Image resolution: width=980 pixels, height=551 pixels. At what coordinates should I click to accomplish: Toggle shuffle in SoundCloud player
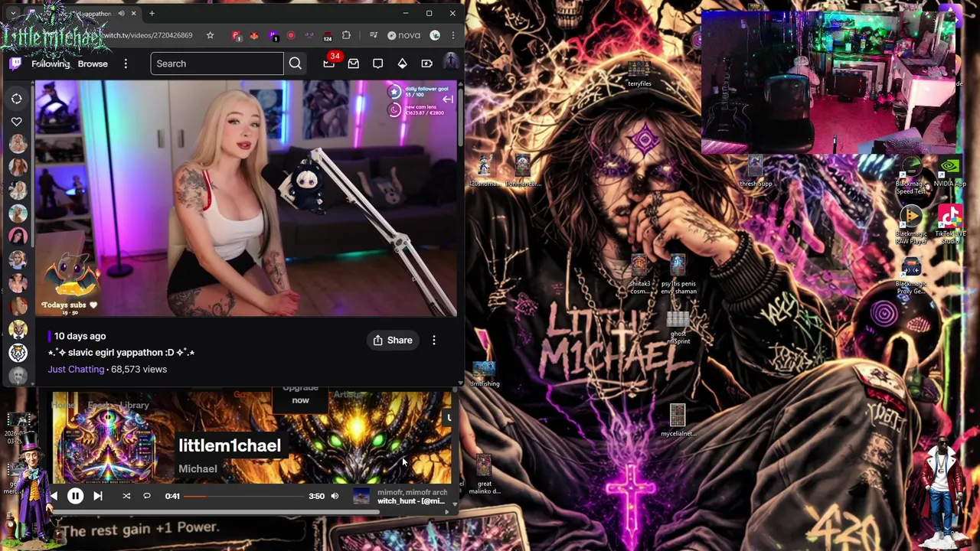click(126, 496)
